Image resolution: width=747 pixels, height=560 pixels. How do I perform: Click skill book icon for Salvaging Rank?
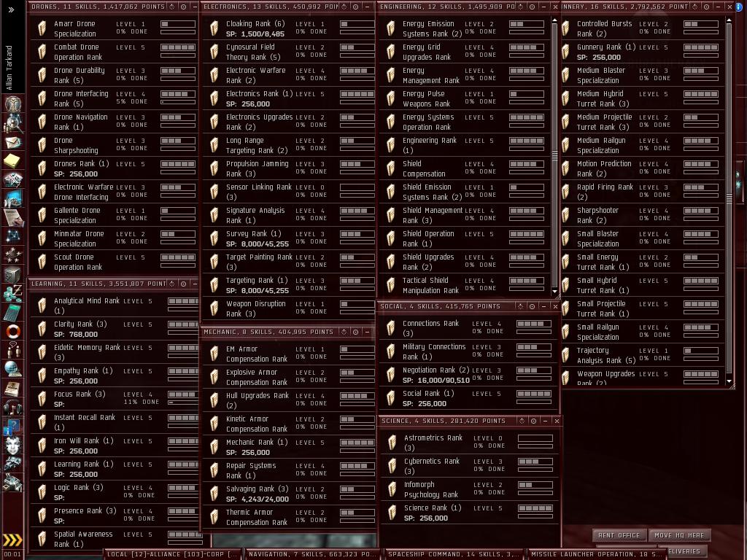pos(214,494)
